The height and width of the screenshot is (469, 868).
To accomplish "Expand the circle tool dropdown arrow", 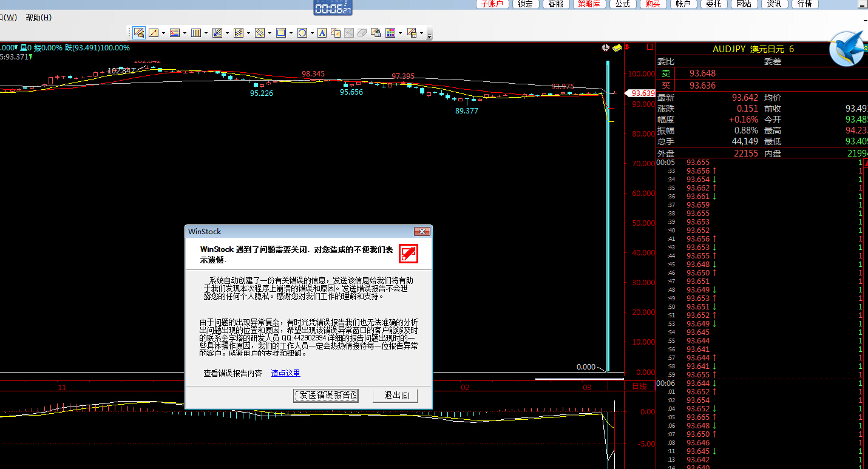I will click(312, 33).
